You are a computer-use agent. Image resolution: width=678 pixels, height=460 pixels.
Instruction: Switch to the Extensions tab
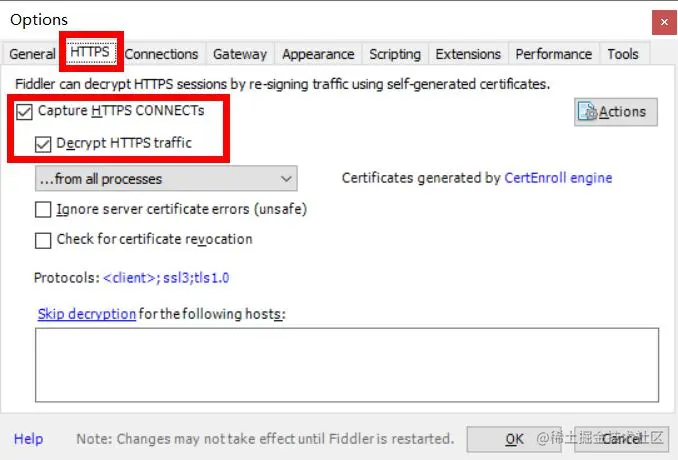click(468, 54)
